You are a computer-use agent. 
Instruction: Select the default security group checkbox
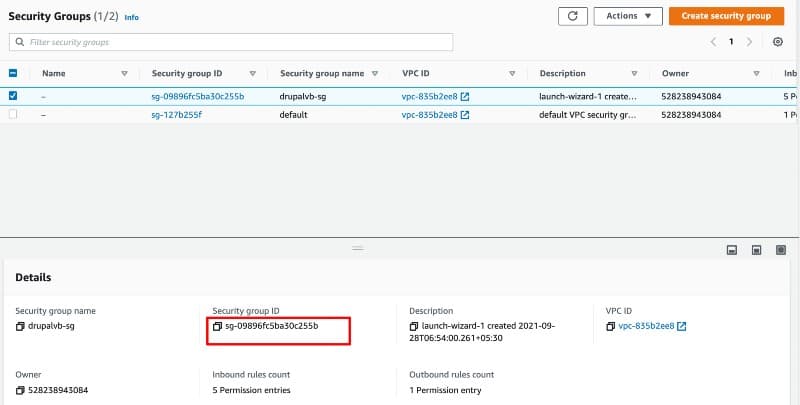[x=13, y=115]
